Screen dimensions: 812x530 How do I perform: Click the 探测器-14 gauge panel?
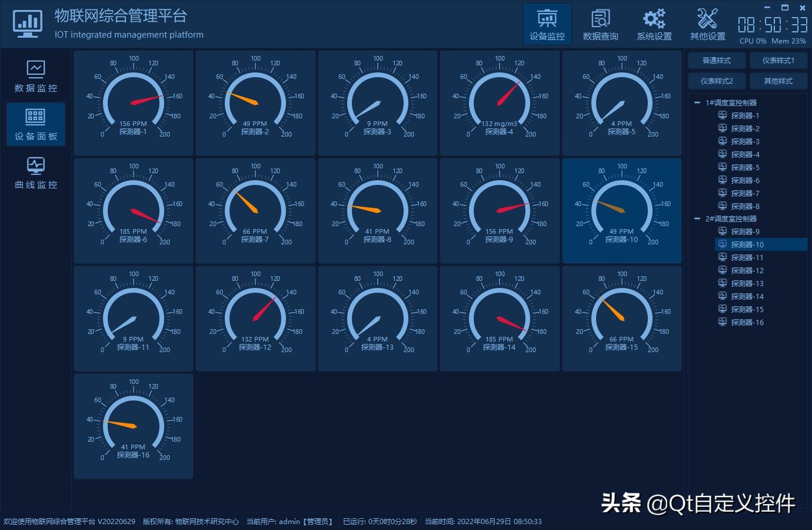500,319
